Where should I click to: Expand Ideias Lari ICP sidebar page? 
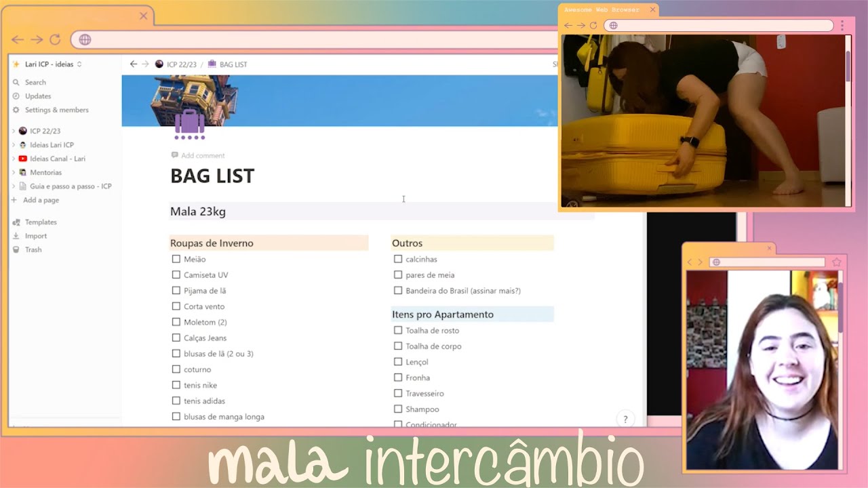[x=14, y=145]
